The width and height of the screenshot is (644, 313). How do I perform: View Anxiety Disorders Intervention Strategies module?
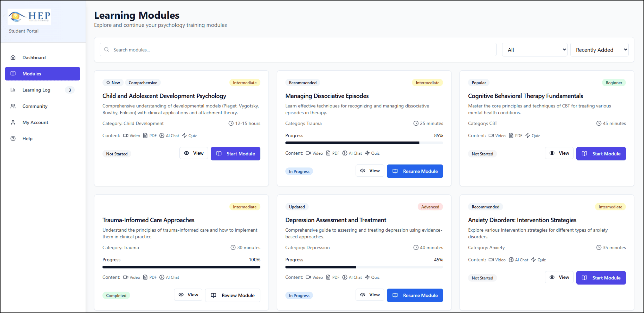[559, 277]
